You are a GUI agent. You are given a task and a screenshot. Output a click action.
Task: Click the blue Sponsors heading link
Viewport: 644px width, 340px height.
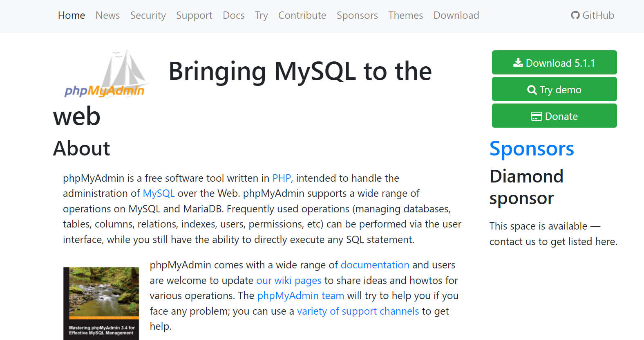[532, 149]
